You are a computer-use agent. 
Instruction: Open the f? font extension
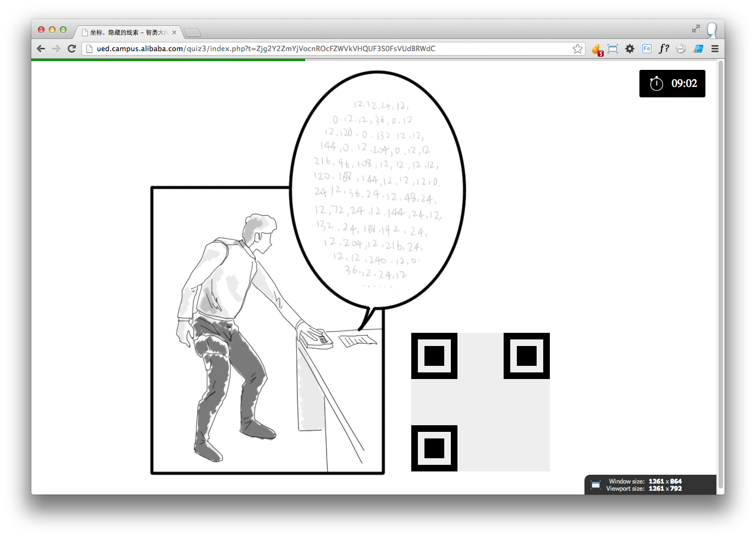click(664, 48)
